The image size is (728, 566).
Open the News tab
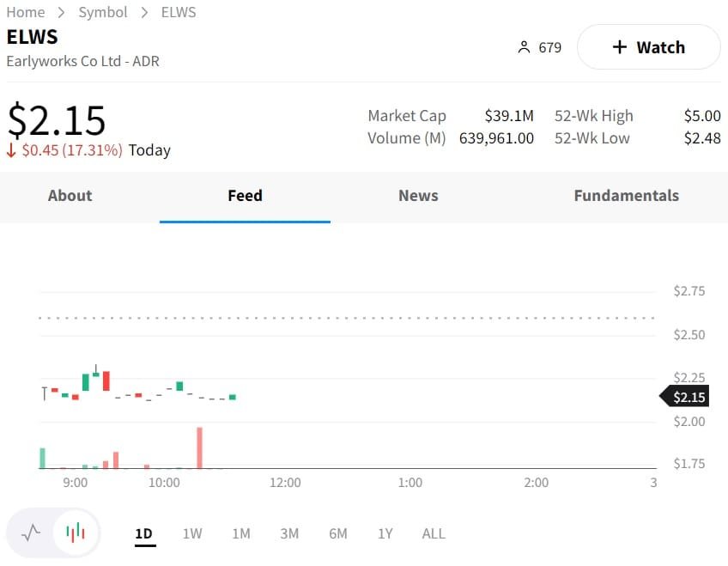(418, 196)
